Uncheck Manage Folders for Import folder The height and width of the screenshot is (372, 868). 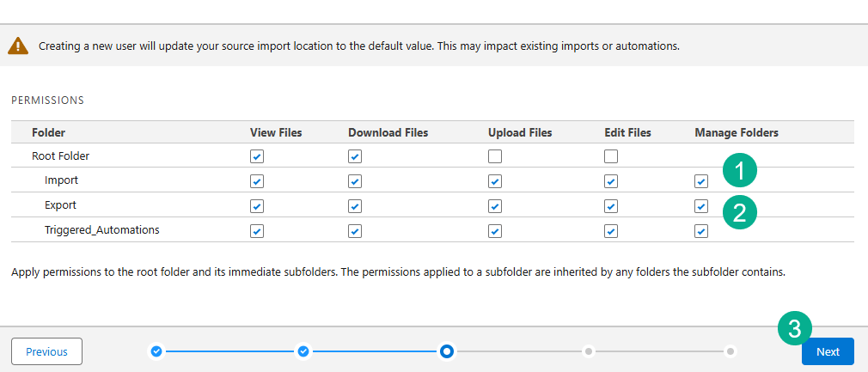coord(701,181)
